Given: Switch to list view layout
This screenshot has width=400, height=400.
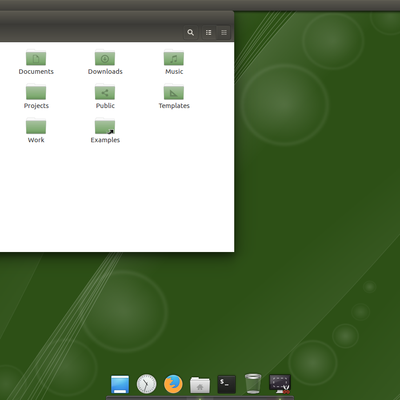Looking at the screenshot, I should pyautogui.click(x=209, y=32).
